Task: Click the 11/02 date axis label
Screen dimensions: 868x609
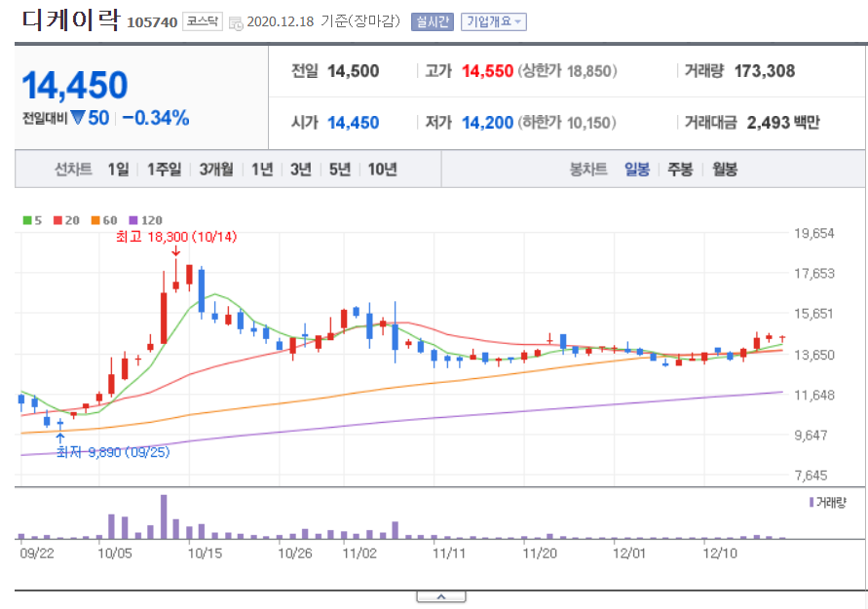Action: click(x=359, y=553)
